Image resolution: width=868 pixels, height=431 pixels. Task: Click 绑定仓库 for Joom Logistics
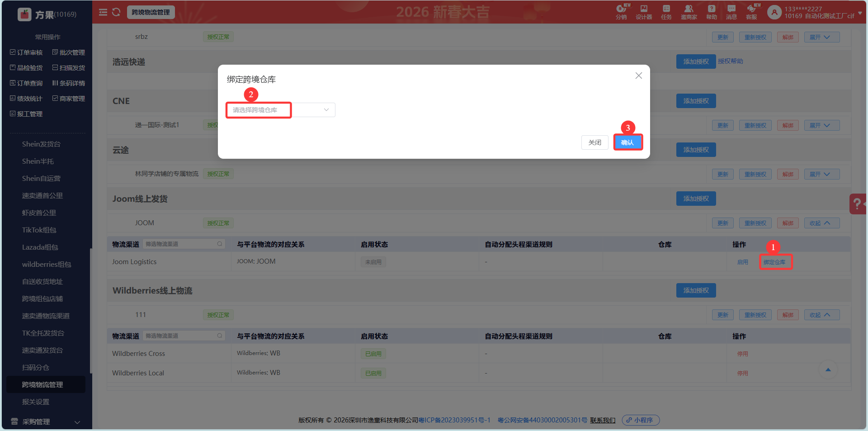[x=774, y=262]
